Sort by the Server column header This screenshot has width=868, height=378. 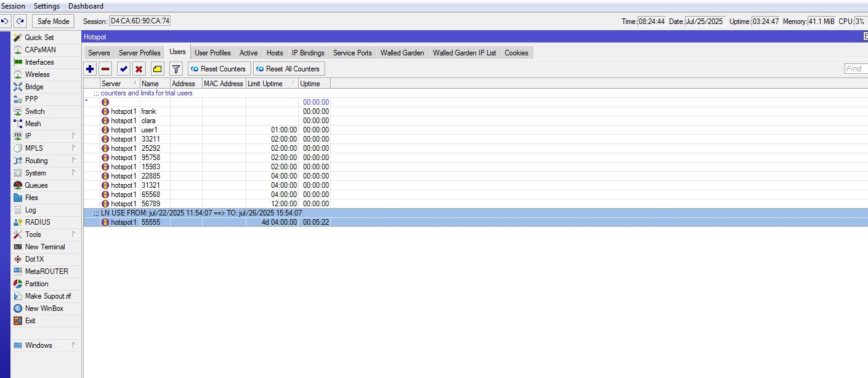click(x=120, y=84)
